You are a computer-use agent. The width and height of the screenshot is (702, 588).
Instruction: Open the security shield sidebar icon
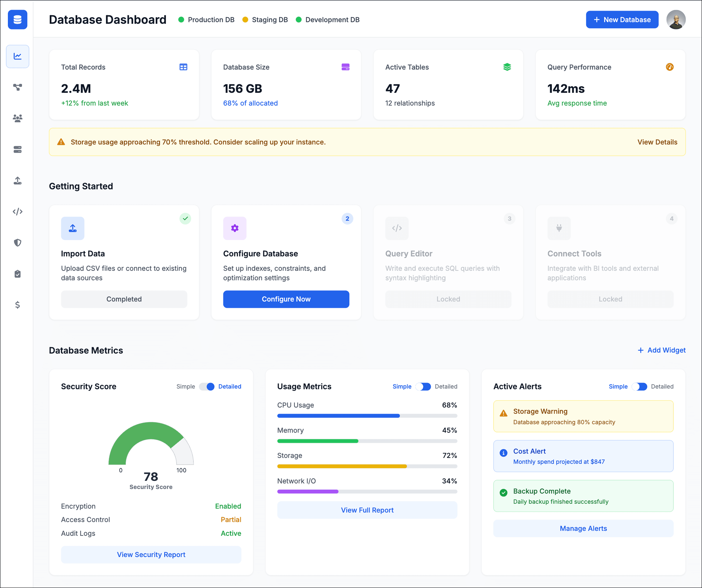tap(17, 243)
